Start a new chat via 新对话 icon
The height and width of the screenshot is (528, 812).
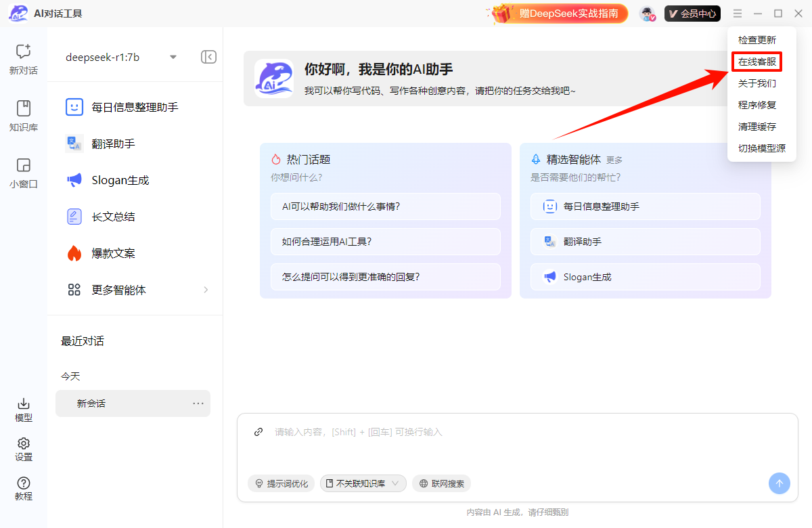(x=24, y=59)
